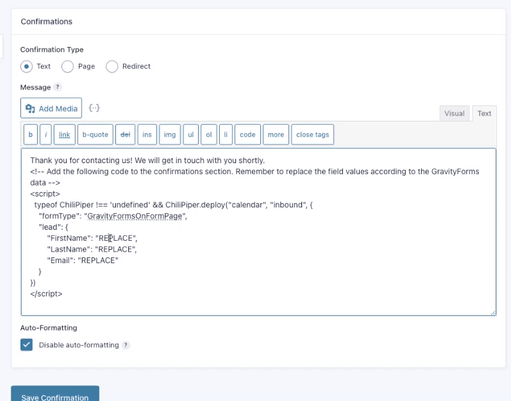
Task: Apply the del strikethrough quicktag
Action: coord(125,134)
